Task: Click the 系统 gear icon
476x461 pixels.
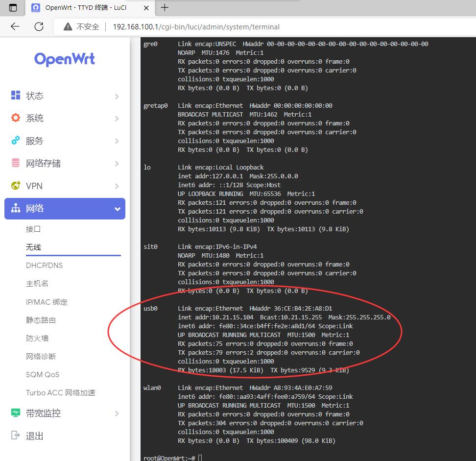Action: (16, 118)
